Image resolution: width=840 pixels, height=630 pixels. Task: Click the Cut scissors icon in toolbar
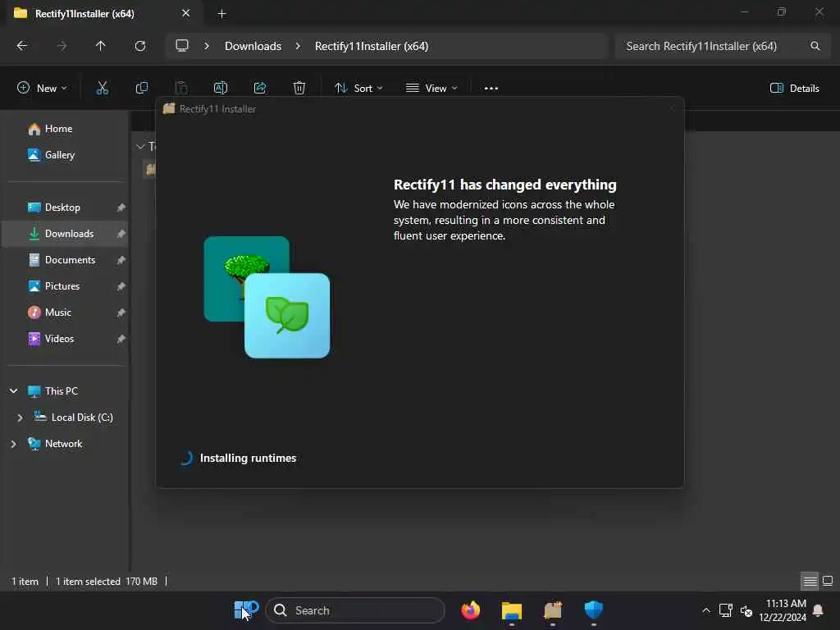(x=102, y=88)
